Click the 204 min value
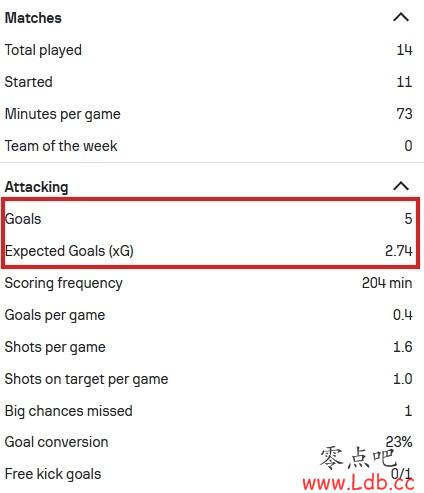The image size is (424, 493). click(387, 283)
